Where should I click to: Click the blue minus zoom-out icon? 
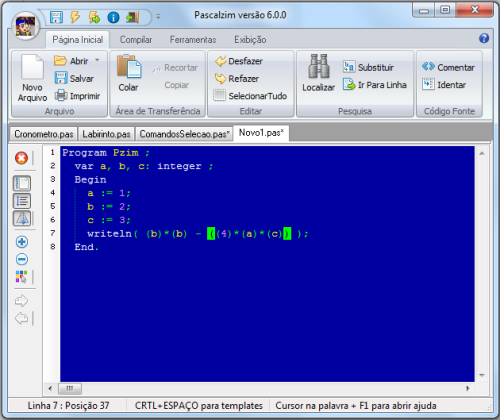(22, 259)
